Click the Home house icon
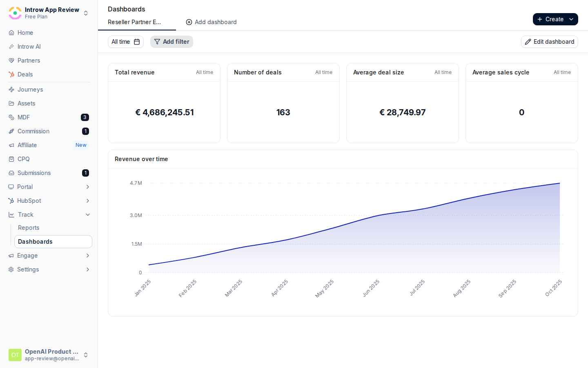 coord(11,33)
